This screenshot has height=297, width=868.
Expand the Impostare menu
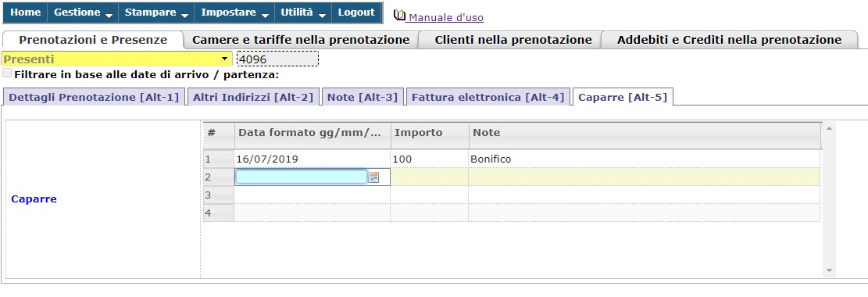(x=234, y=13)
